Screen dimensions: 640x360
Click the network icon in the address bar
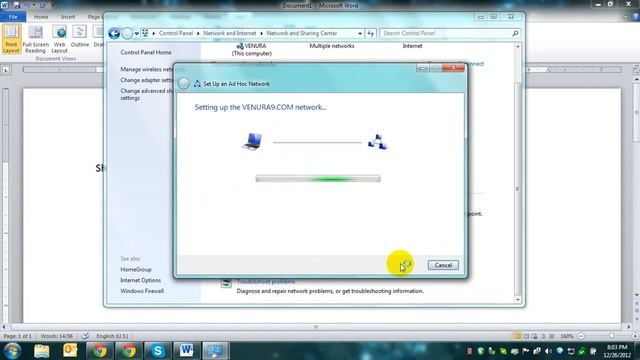click(145, 33)
